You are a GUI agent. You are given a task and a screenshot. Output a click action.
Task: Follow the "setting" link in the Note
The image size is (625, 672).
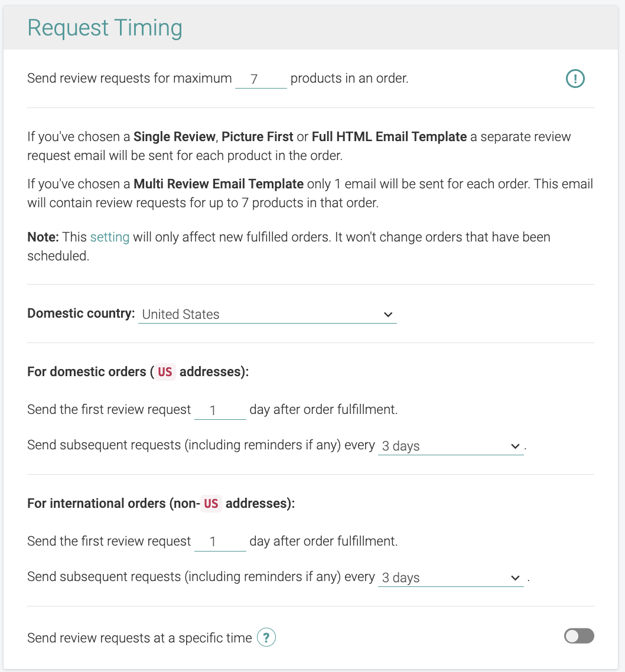tap(110, 237)
